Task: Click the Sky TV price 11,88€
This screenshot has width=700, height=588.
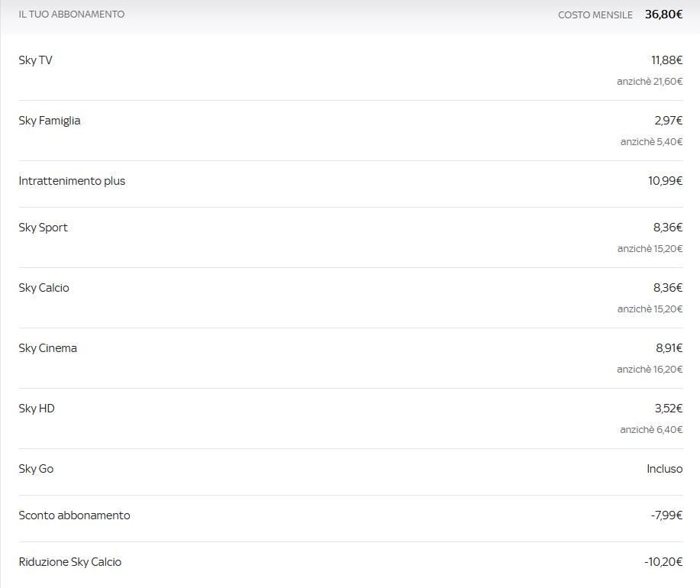Action: click(667, 60)
